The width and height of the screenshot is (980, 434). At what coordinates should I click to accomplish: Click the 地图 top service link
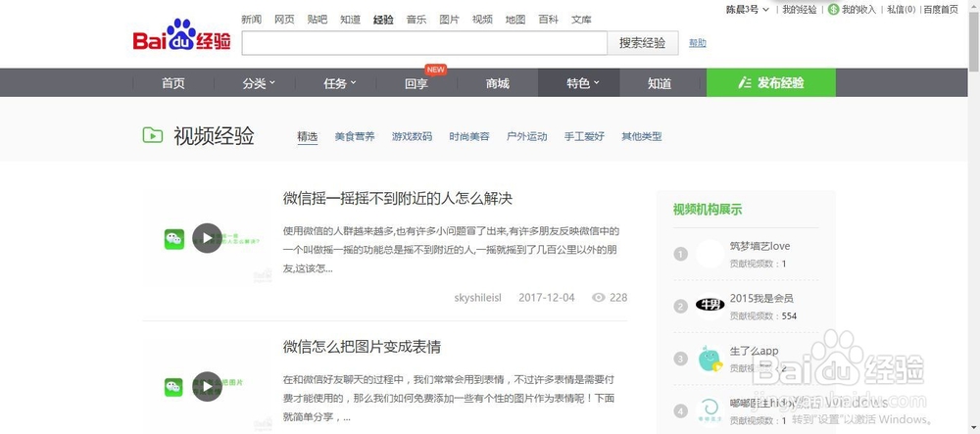point(515,20)
